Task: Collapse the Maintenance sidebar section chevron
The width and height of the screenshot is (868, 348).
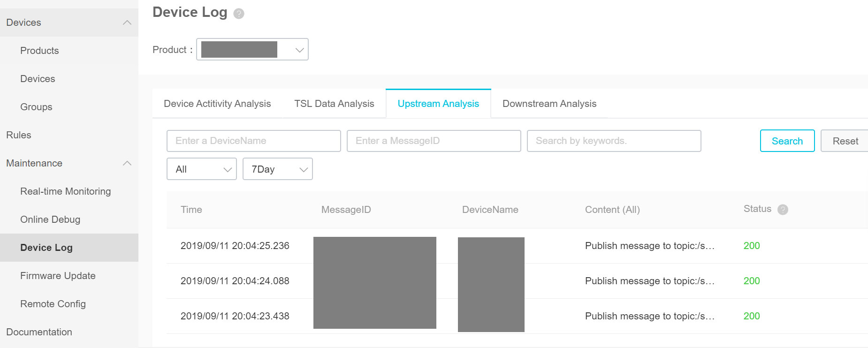Action: coord(127,163)
